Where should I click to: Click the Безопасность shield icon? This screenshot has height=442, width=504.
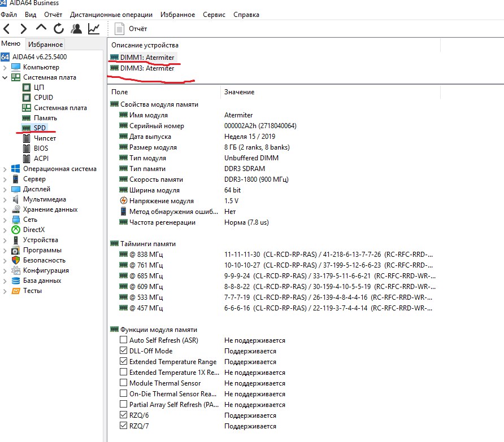point(16,260)
